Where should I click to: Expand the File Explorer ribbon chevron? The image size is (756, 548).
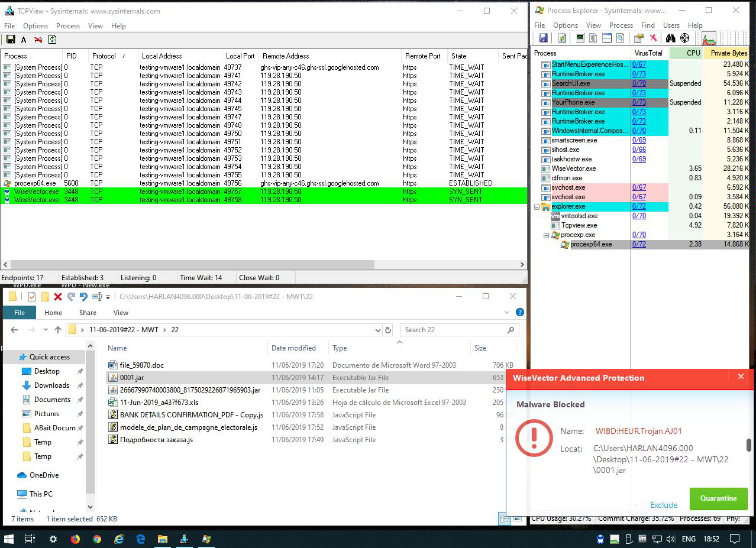point(507,313)
